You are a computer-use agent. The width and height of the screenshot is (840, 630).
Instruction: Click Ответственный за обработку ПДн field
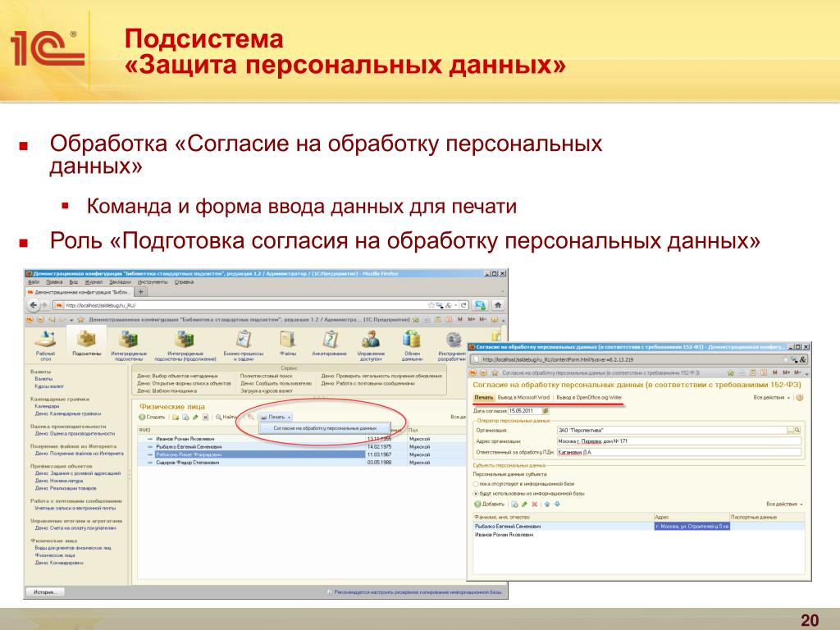tap(678, 452)
